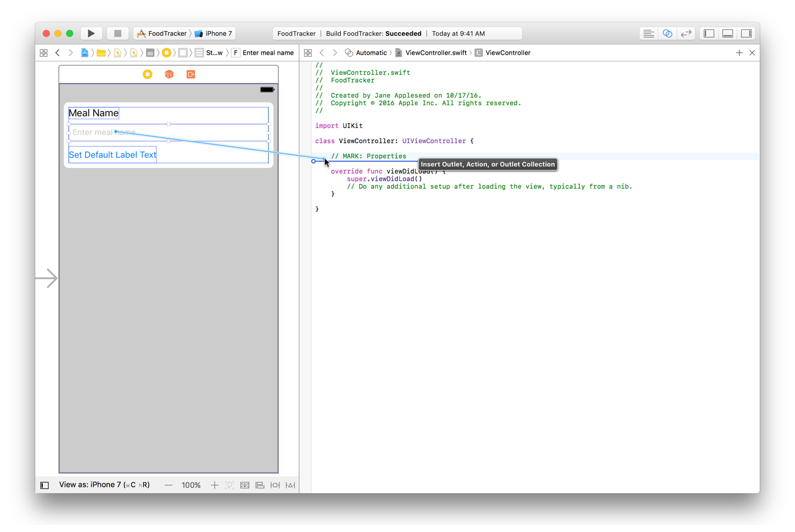795x532 pixels.
Task: Select the scene icon in the jump bar
Action: 150,53
